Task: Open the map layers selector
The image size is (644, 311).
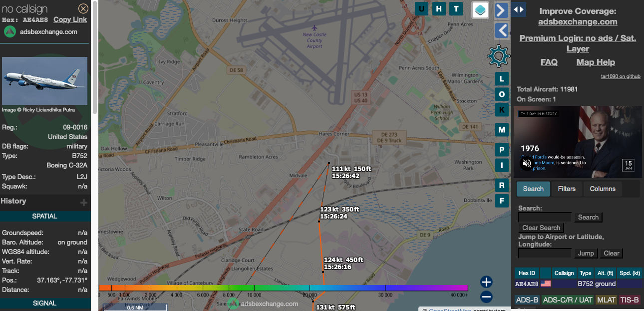Action: (480, 9)
